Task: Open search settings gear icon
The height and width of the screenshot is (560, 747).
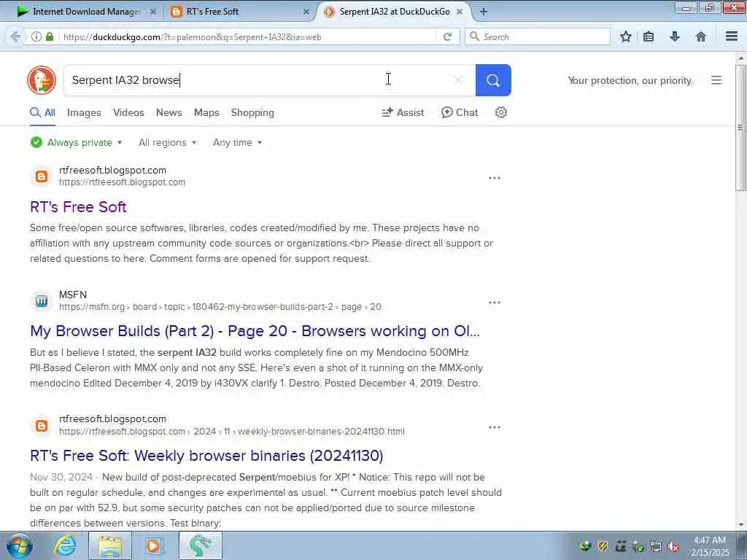Action: pyautogui.click(x=500, y=112)
